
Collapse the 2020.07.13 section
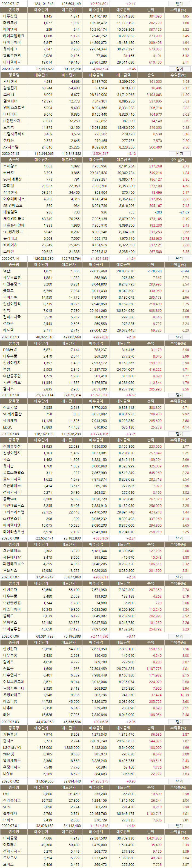coord(179,337)
